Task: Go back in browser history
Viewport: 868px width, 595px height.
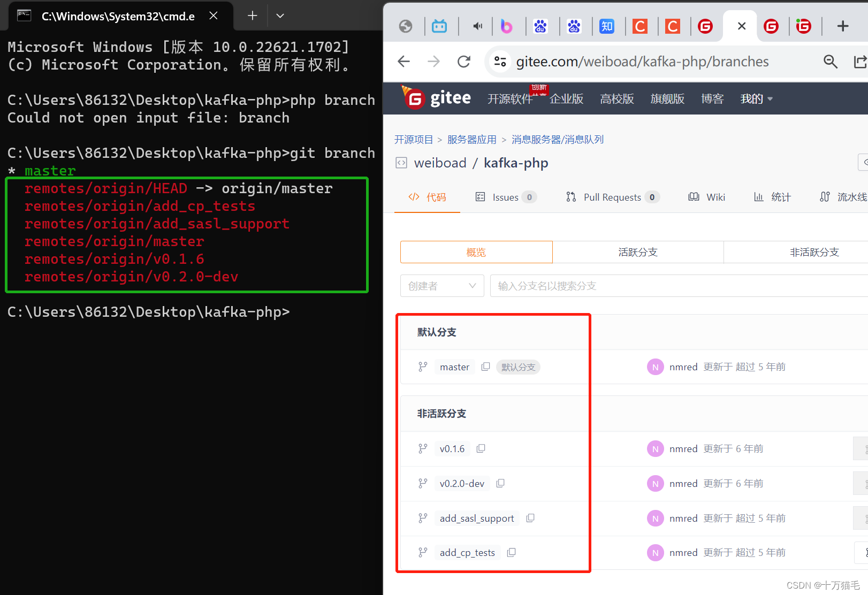Action: tap(404, 62)
